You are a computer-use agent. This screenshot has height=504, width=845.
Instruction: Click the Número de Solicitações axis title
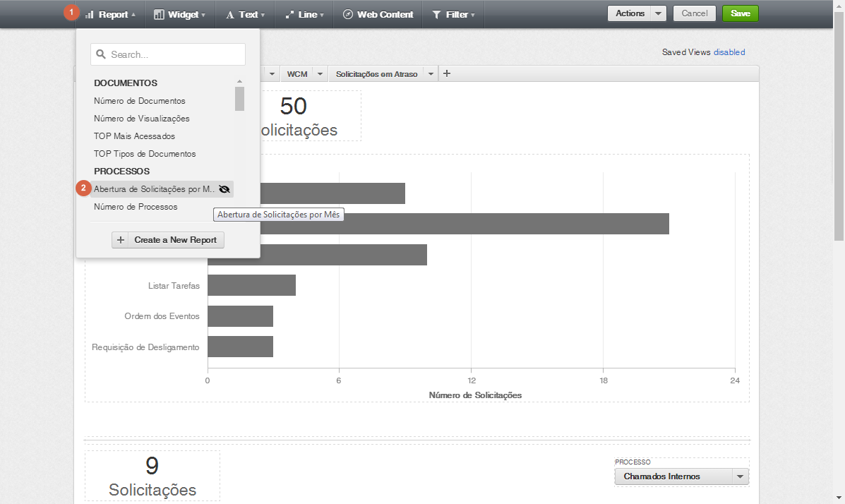point(475,395)
